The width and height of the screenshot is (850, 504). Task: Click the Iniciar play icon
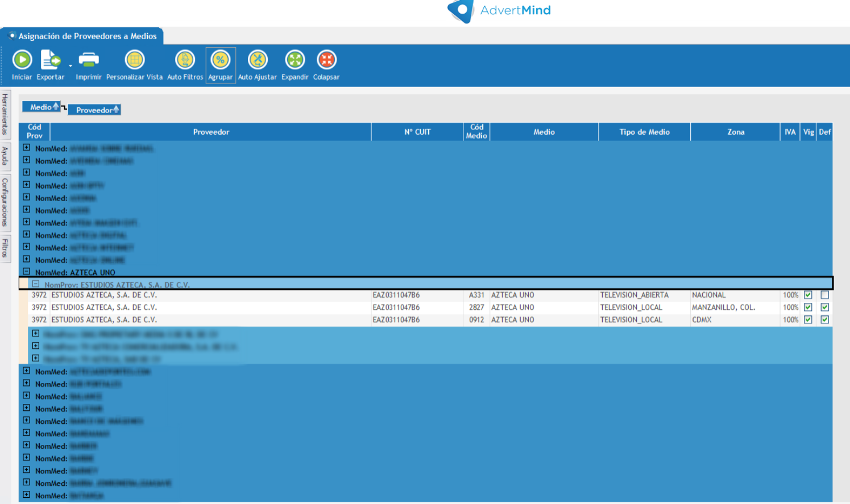coord(22,60)
